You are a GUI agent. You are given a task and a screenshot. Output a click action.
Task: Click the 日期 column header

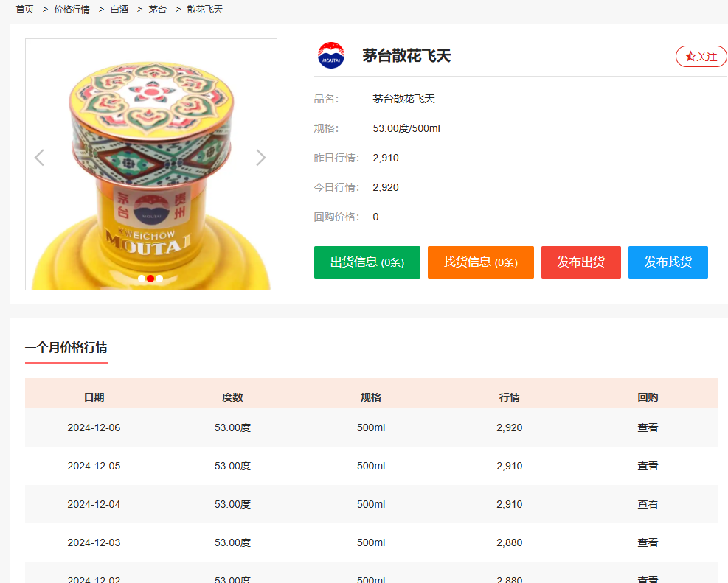[x=94, y=397]
